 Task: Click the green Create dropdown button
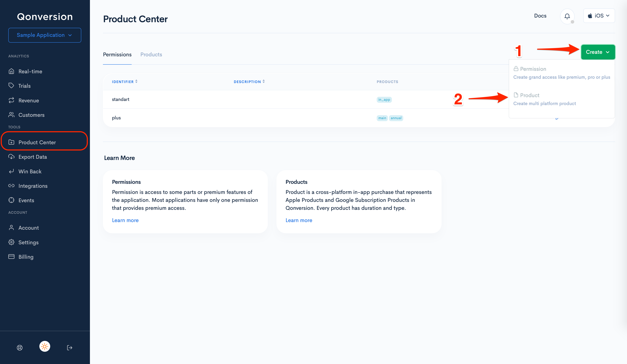pos(598,52)
